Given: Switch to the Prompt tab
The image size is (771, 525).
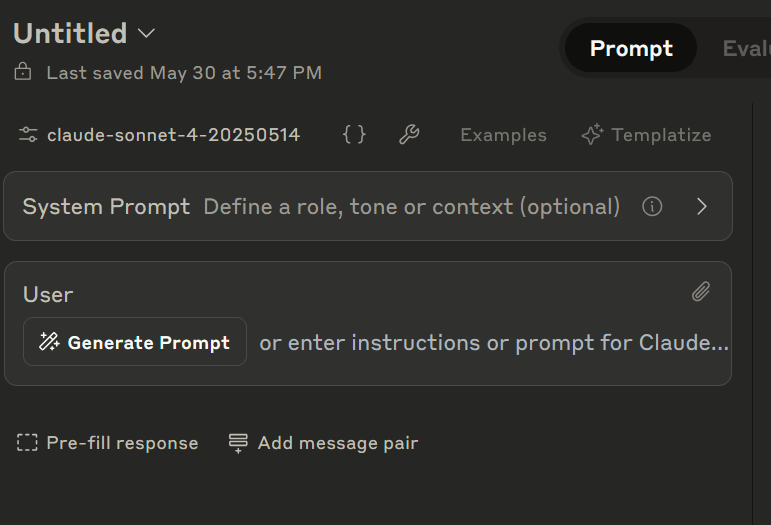Looking at the screenshot, I should [631, 48].
